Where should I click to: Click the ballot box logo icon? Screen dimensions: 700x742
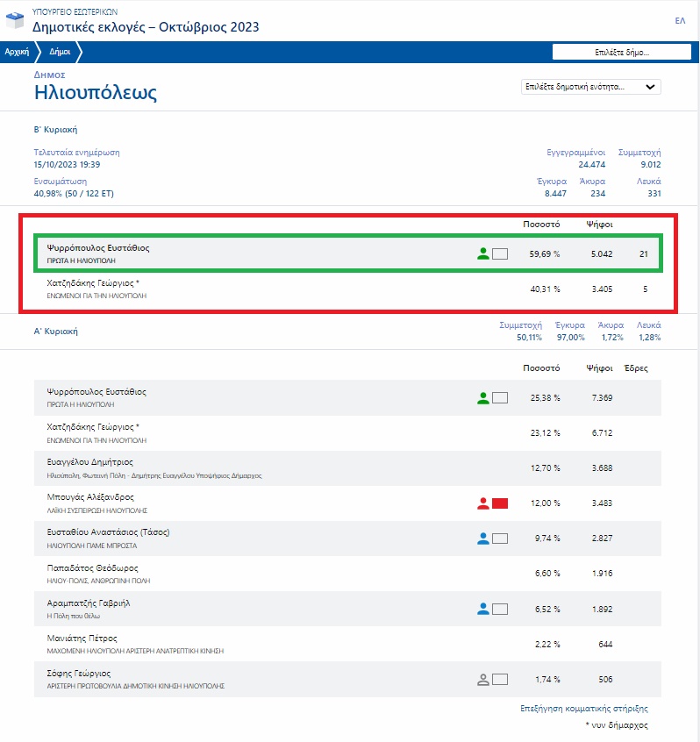tap(15, 20)
